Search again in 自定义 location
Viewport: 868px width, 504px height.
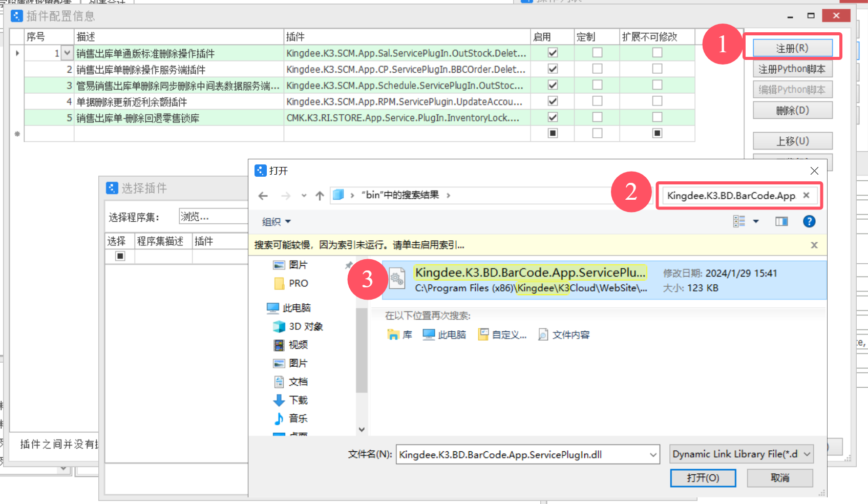coord(502,335)
